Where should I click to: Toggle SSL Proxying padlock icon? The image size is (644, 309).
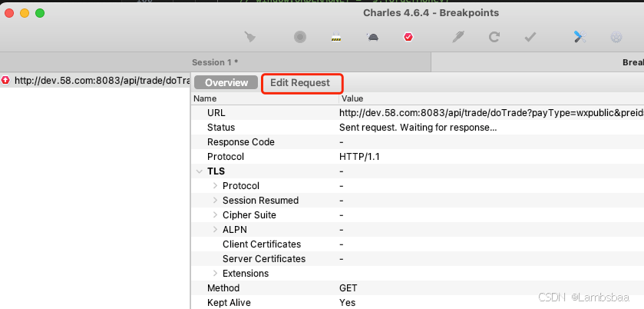click(336, 37)
